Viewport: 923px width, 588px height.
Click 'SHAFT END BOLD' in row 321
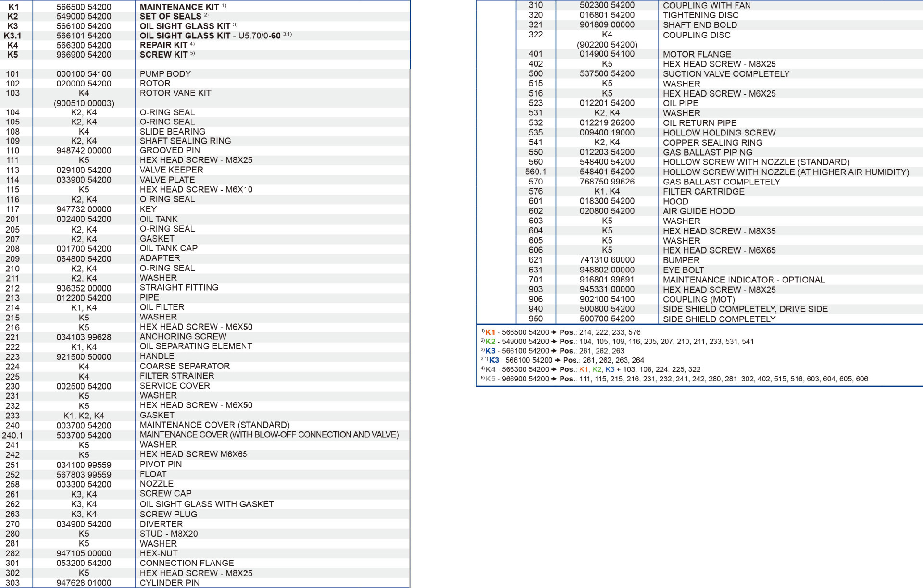pos(700,25)
